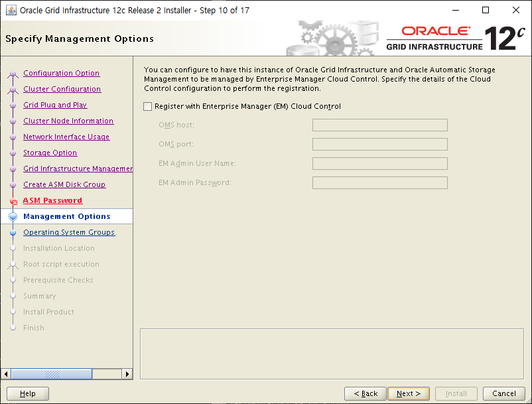Click the Finish step text
532x404 pixels.
coord(34,328)
